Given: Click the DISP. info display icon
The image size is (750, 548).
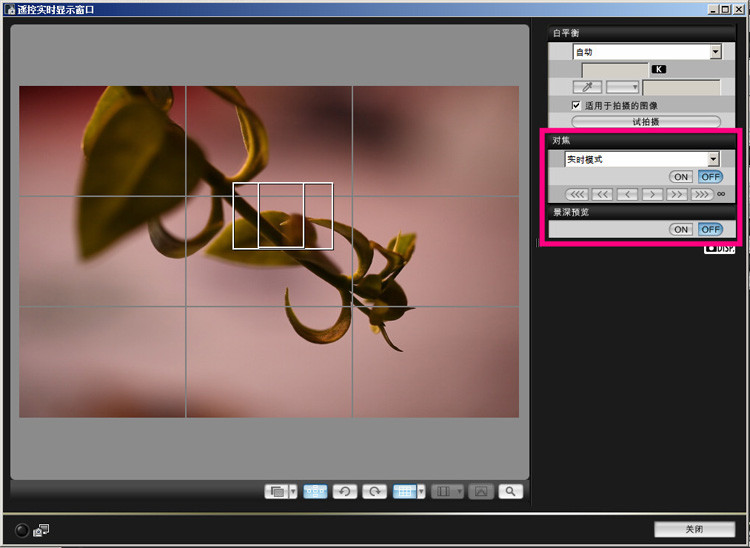Looking at the screenshot, I should click(x=720, y=248).
